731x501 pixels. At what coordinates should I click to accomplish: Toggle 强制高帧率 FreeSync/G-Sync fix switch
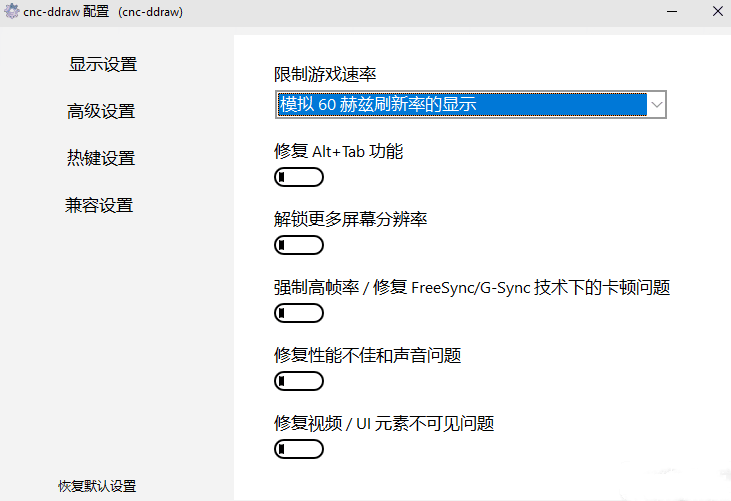298,313
